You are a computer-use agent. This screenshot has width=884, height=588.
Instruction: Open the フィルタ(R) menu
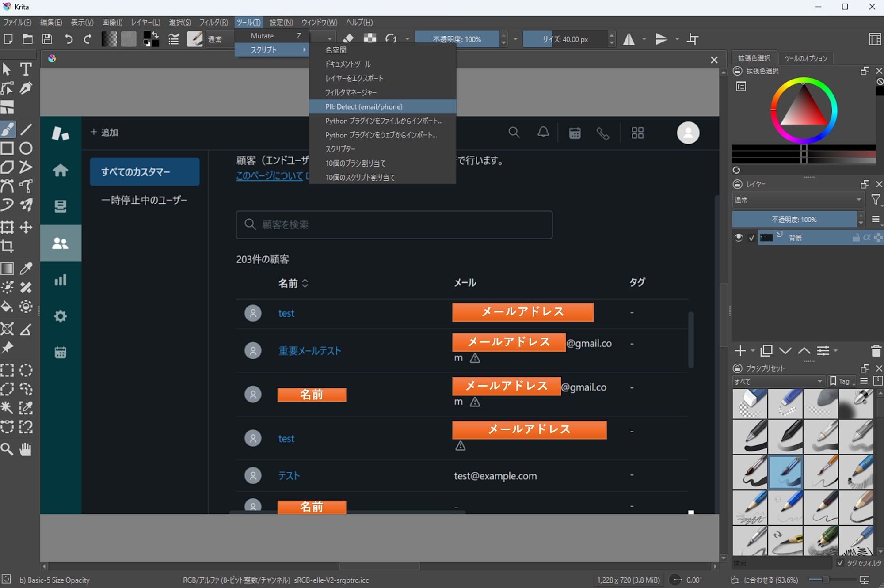point(213,22)
